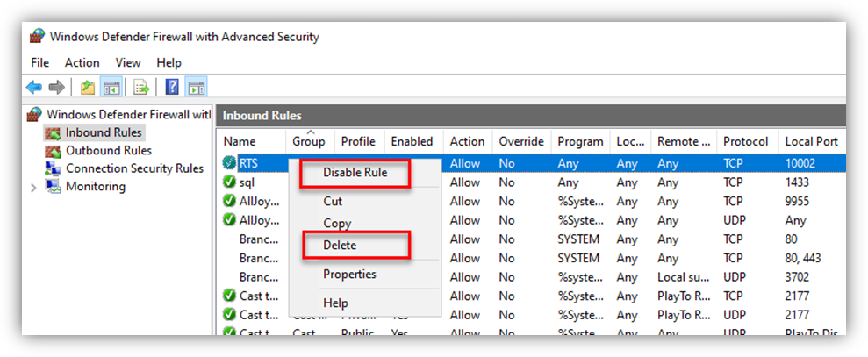The width and height of the screenshot is (868, 357).
Task: Sort by the Profile column header
Action: (x=359, y=142)
